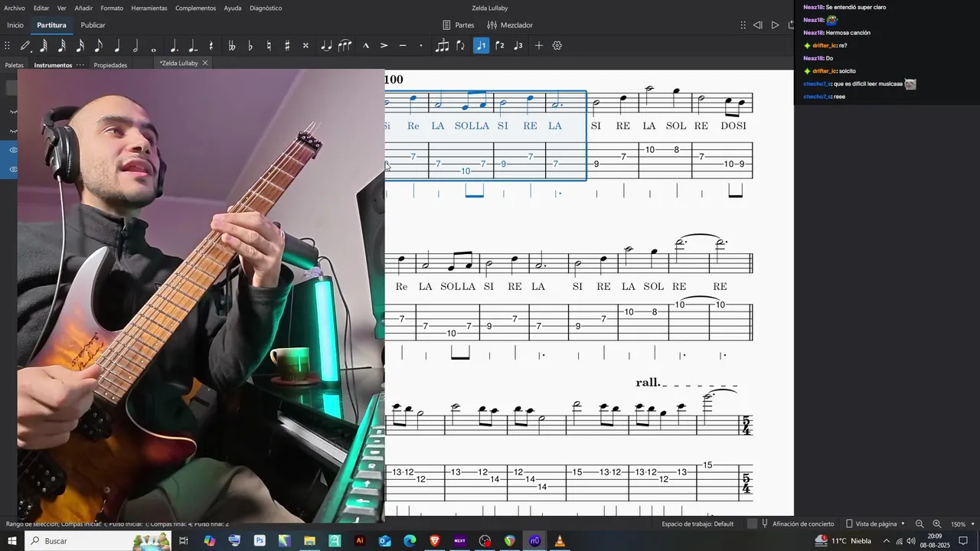Apply the double flat accidental
The width and height of the screenshot is (980, 551).
coord(232,46)
